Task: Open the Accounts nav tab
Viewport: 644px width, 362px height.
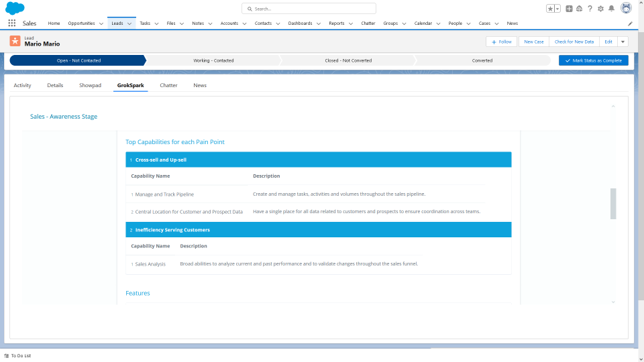Action: pyautogui.click(x=229, y=23)
